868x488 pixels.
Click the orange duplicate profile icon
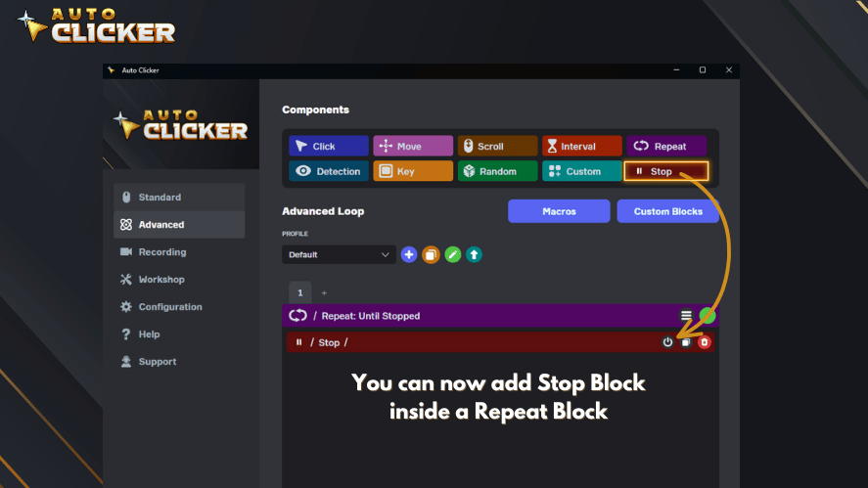pos(431,254)
